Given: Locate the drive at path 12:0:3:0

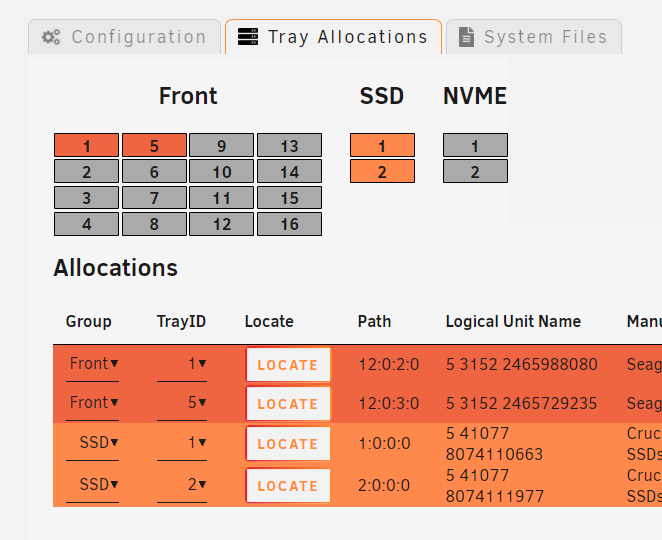Looking at the screenshot, I should tap(288, 404).
